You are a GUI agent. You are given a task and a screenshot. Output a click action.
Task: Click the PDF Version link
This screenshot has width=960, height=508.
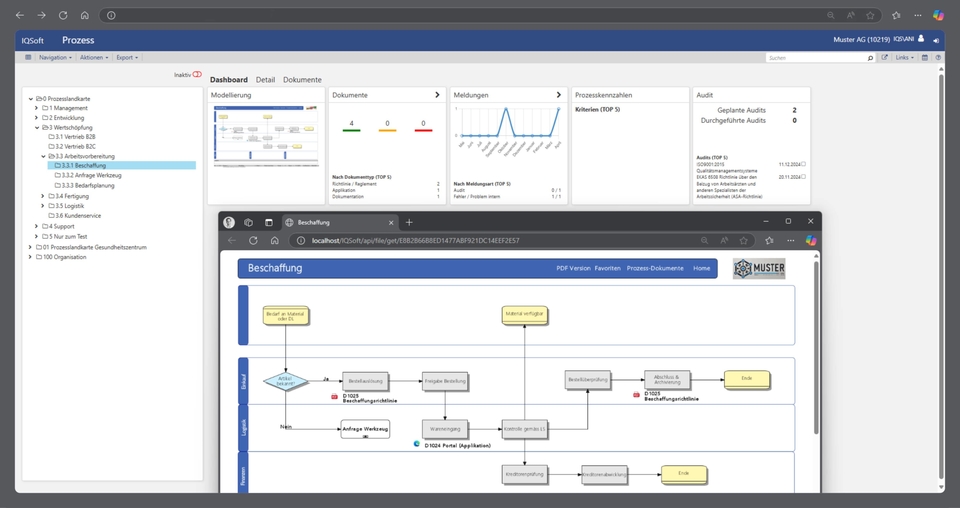(x=573, y=268)
